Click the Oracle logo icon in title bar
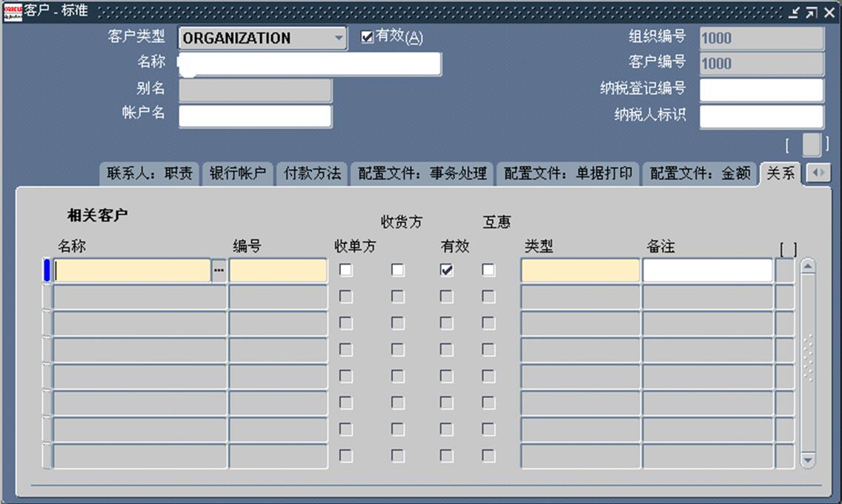Image resolution: width=842 pixels, height=504 pixels. point(13,13)
